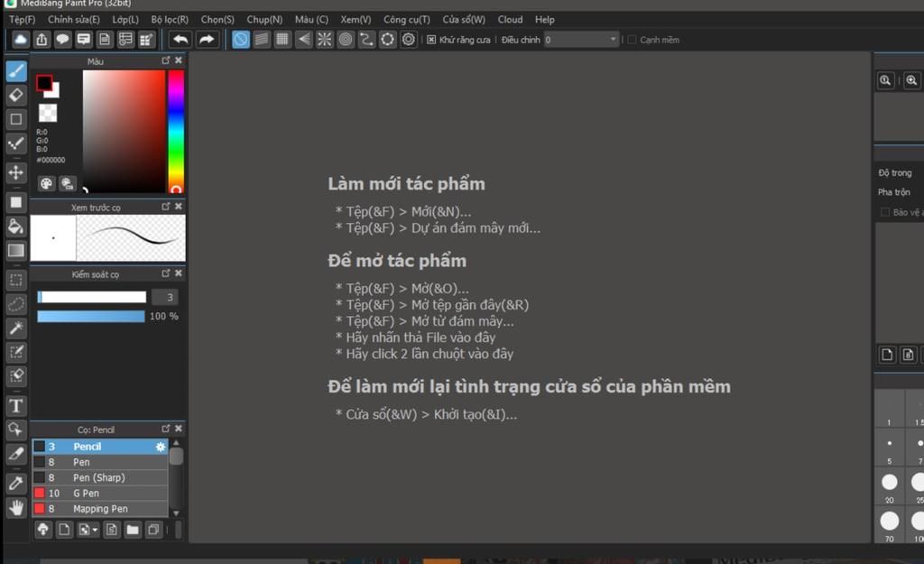Click the Undo arrow

[x=180, y=40]
